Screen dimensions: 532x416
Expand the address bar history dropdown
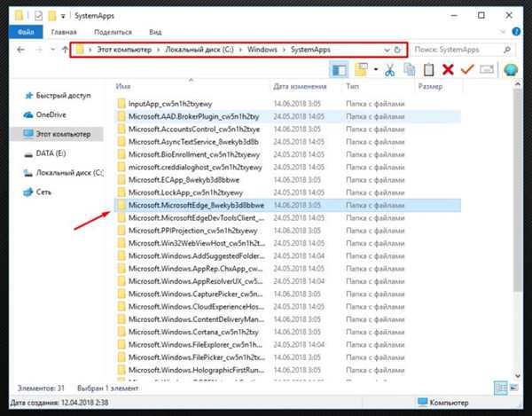point(387,50)
